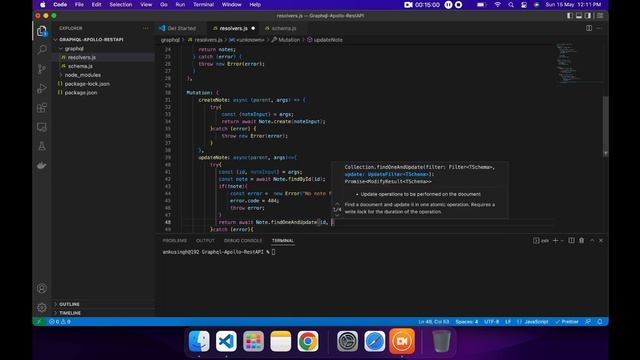
Task: Open the Testing flask view
Action: (42, 146)
